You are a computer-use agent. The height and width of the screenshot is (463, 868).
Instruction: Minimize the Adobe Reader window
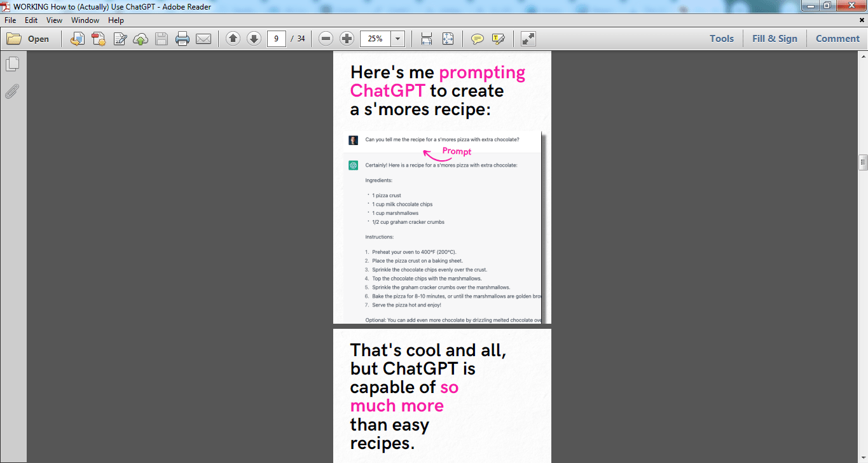click(x=810, y=6)
